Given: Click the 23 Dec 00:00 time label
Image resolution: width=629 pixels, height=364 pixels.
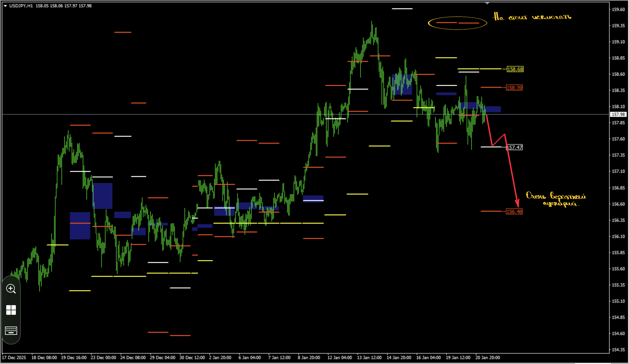Looking at the screenshot, I should (x=103, y=358).
